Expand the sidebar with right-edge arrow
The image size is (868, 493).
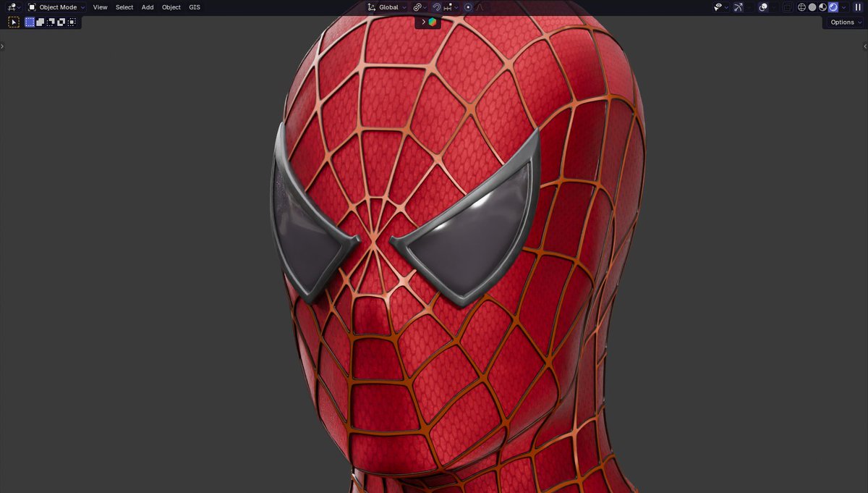click(x=865, y=46)
